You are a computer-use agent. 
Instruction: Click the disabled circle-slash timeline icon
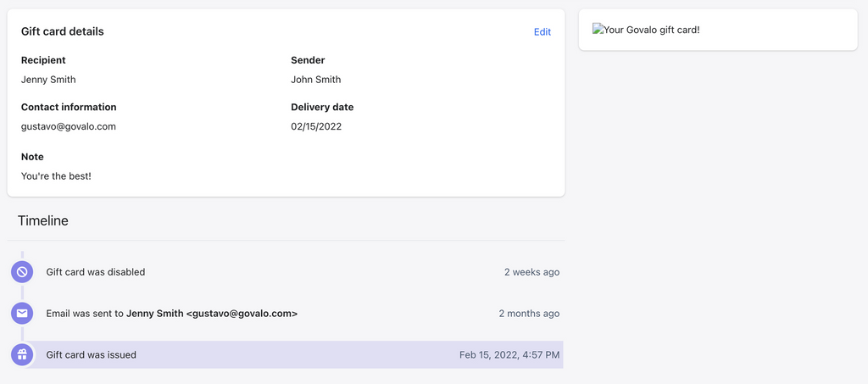pyautogui.click(x=22, y=272)
